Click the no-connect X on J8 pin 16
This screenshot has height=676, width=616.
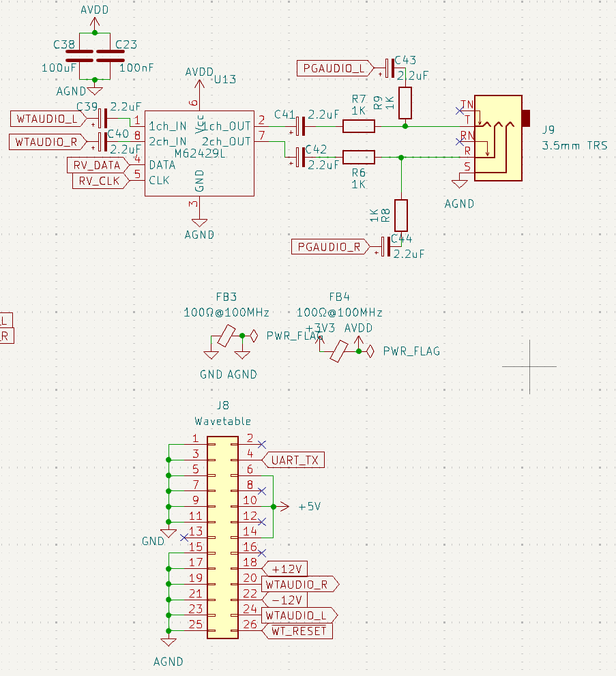click(x=262, y=553)
